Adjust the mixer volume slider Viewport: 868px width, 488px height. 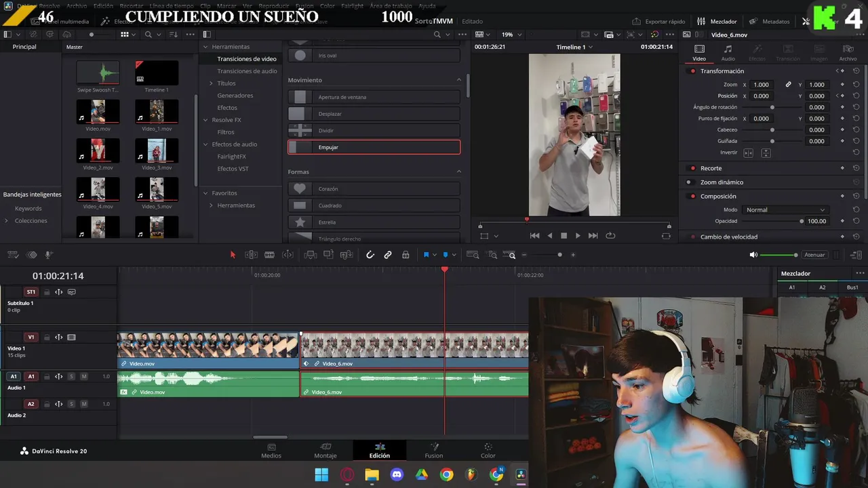(x=779, y=255)
